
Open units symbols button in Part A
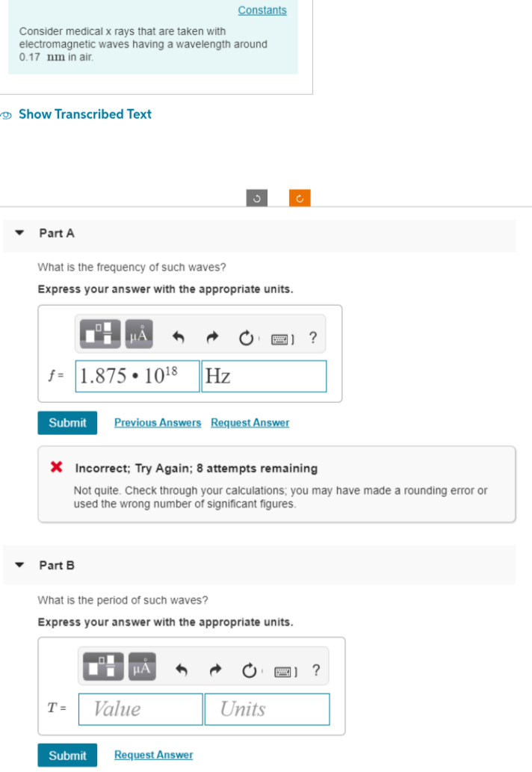140,335
